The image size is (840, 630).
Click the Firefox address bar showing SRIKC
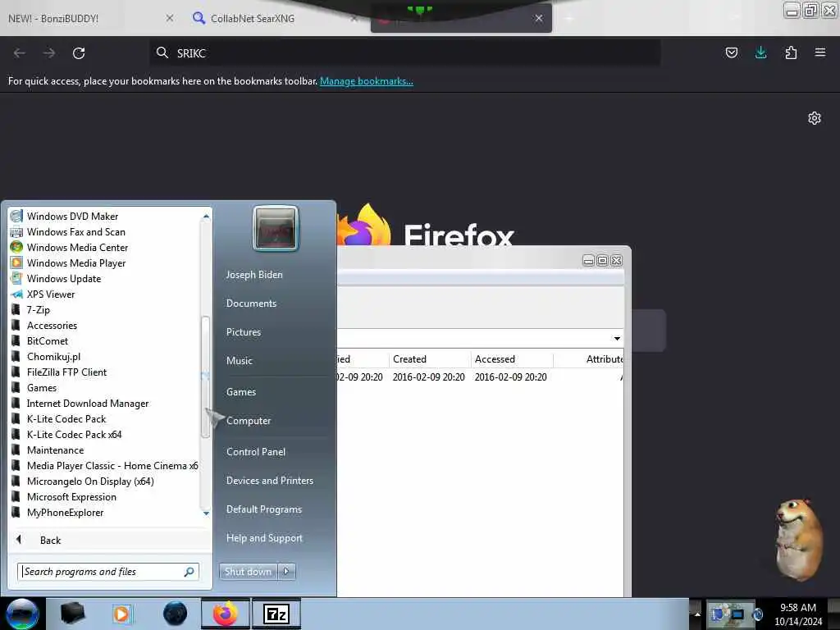405,53
